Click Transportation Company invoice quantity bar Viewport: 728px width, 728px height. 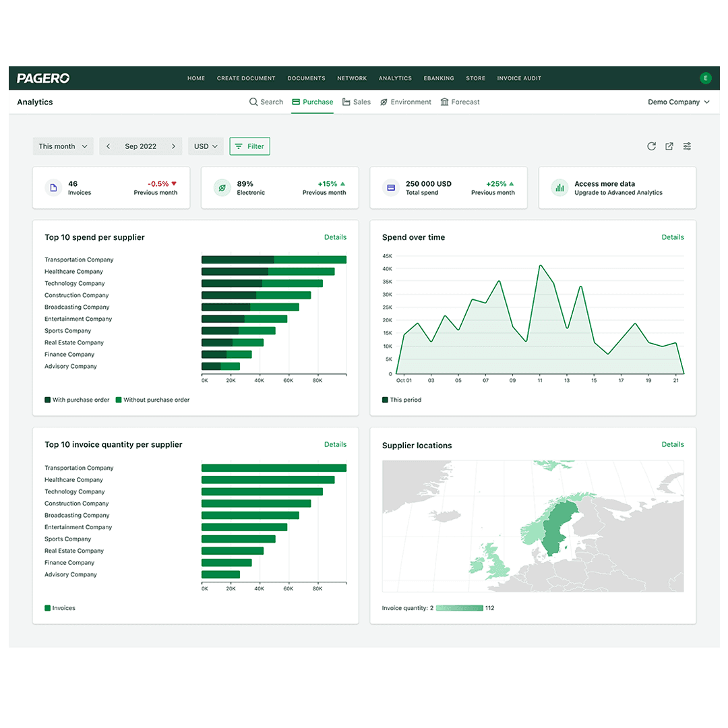(x=274, y=468)
